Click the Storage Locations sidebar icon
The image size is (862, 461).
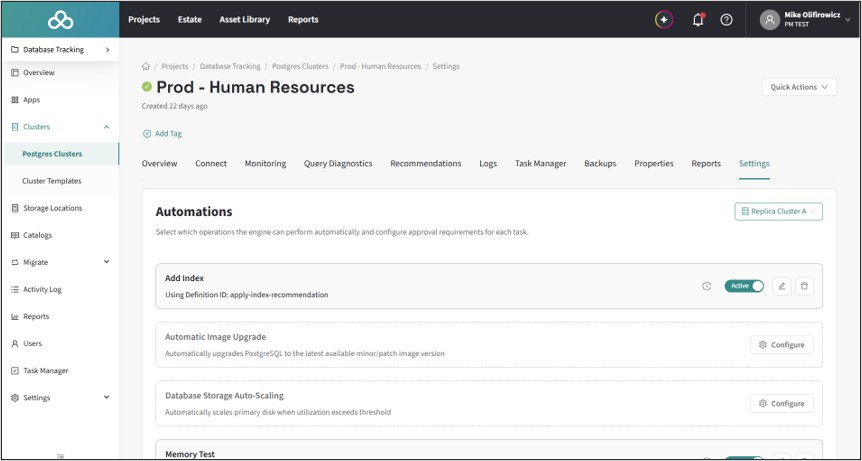pos(15,208)
